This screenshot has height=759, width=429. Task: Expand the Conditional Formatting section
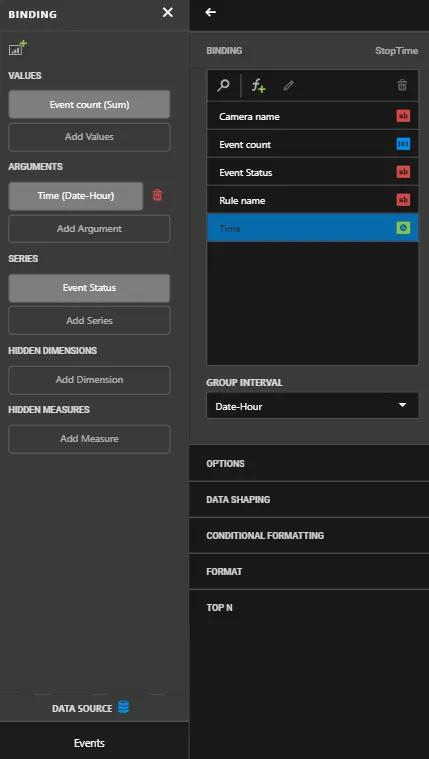pyautogui.click(x=309, y=535)
